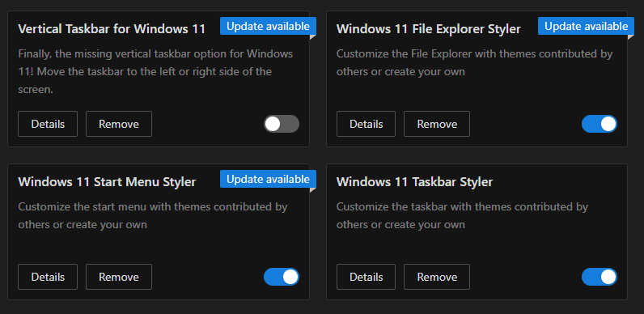Click the 'Customize the taskbar with themes' description
This screenshot has width=644, height=314.
462,215
